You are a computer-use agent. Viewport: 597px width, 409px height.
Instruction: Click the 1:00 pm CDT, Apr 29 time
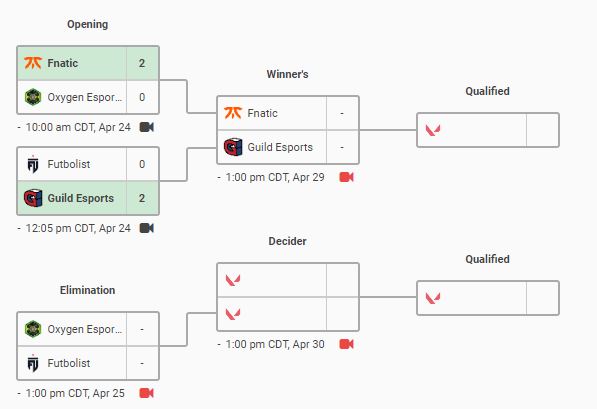275,177
